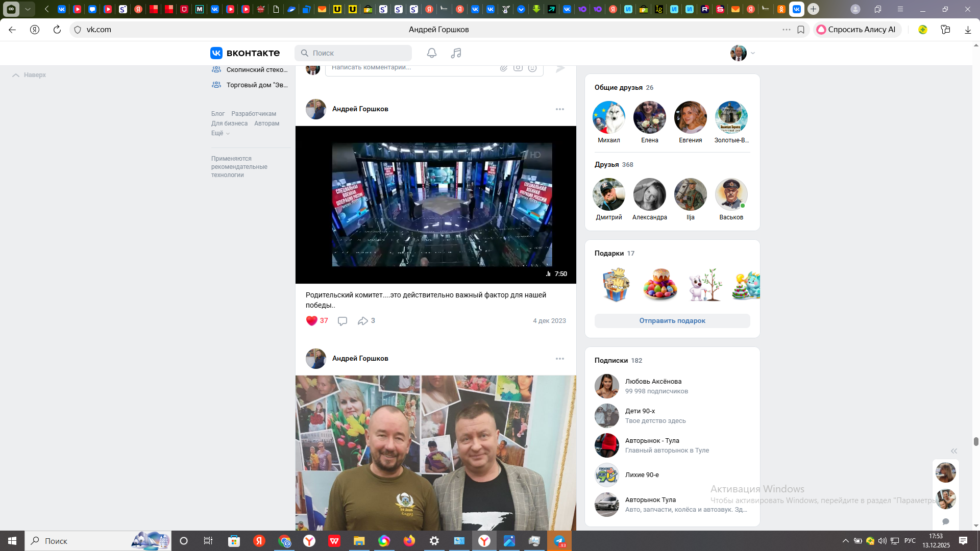980x551 pixels.
Task: Click in VK Поиск search field
Action: [x=353, y=53]
